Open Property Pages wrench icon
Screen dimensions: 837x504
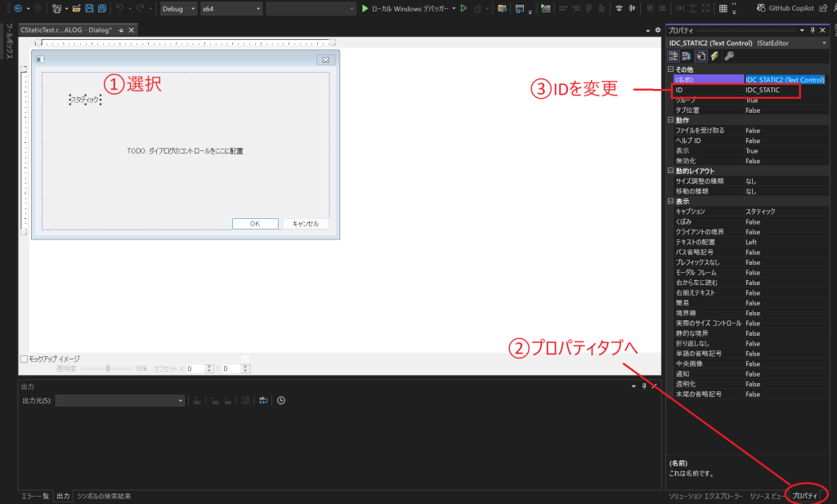click(729, 56)
